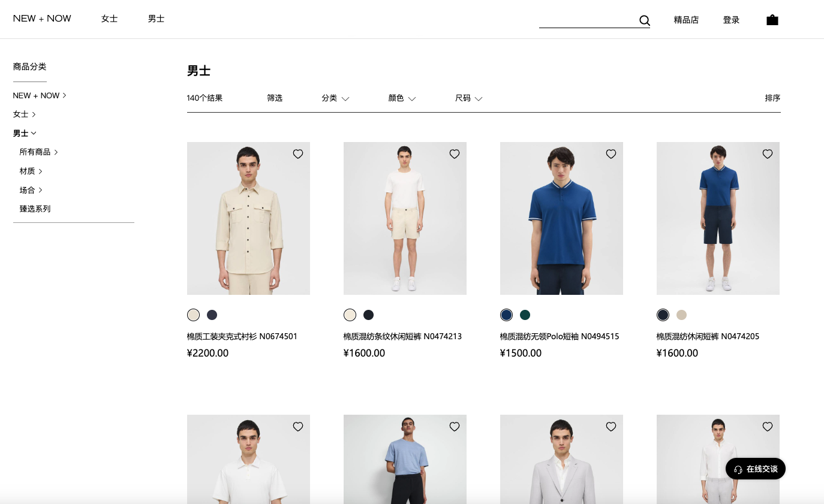Select dark navy swatch for 条纹休闲短裤 N0474213
The height and width of the screenshot is (504, 824).
(368, 315)
